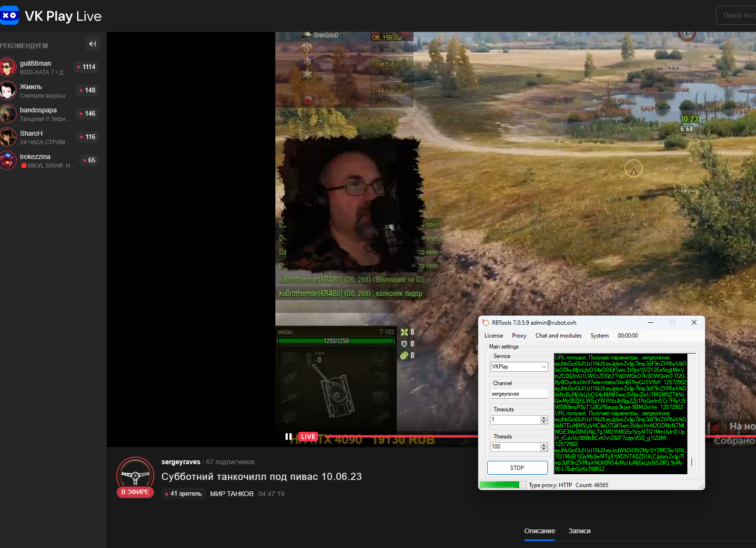The width and height of the screenshot is (756, 548).
Task: Decrease the Threads stepper value
Action: point(544,449)
